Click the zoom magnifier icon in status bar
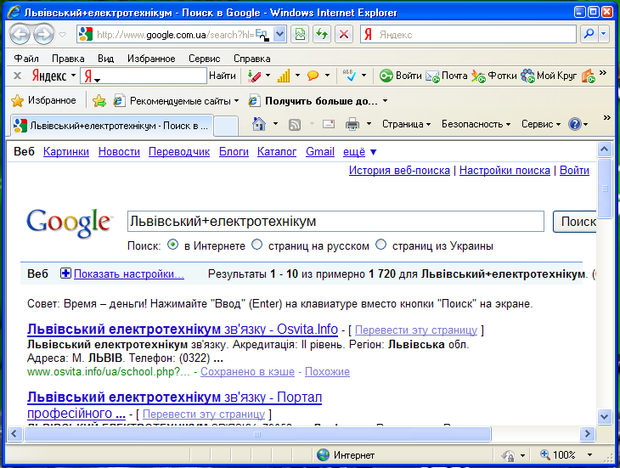 pos(545,455)
